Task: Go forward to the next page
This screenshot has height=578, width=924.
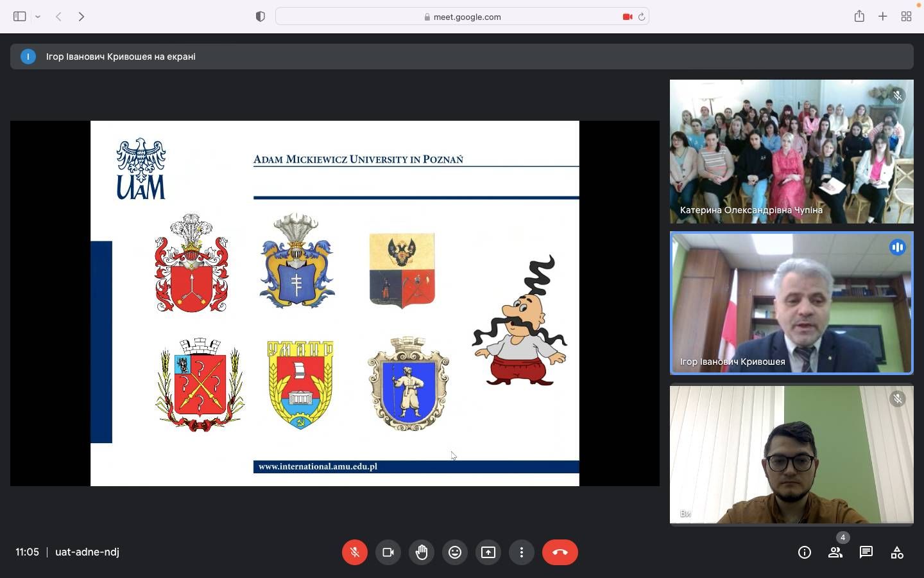Action: tap(81, 17)
